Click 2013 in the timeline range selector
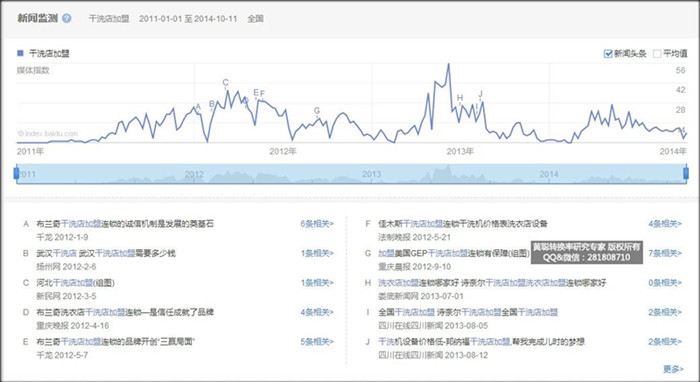This screenshot has height=382, width=700. point(371,174)
